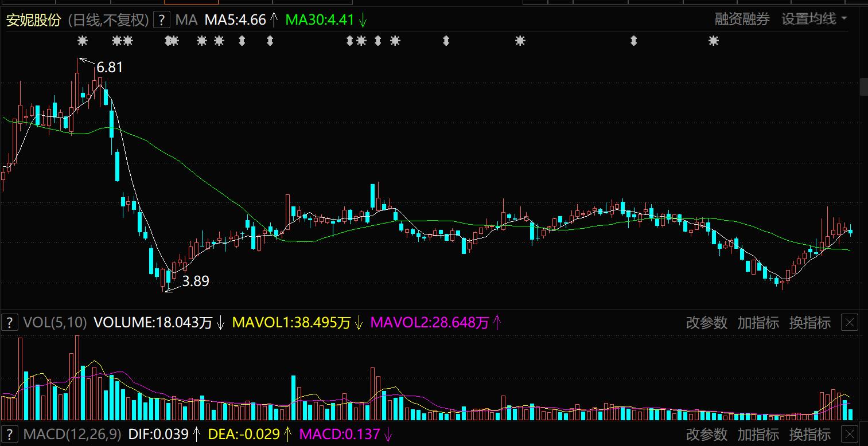Open the help icon in the VOL panel

coord(9,323)
